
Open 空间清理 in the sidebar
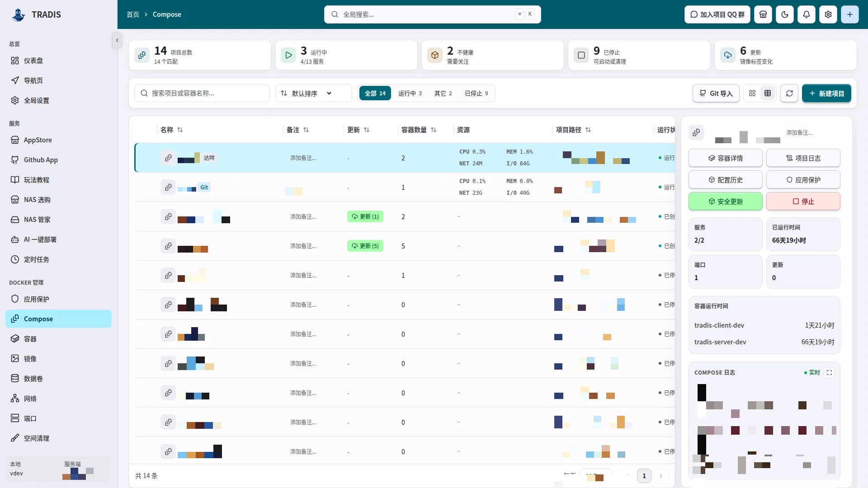click(x=59, y=438)
